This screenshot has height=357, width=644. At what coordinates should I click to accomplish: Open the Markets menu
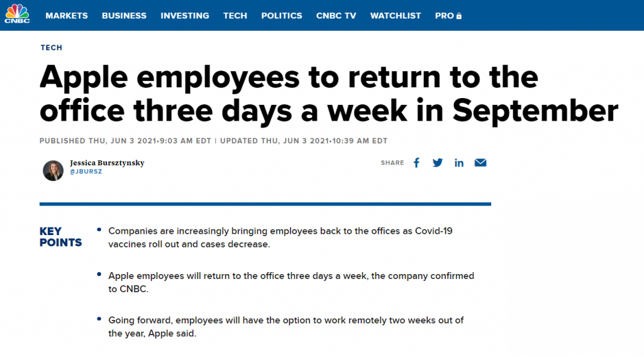67,16
